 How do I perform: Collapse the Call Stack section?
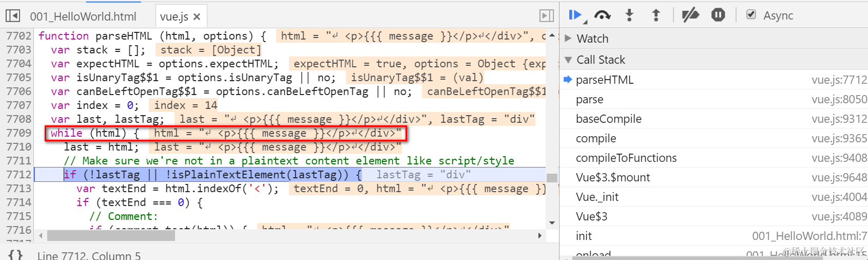(x=568, y=60)
